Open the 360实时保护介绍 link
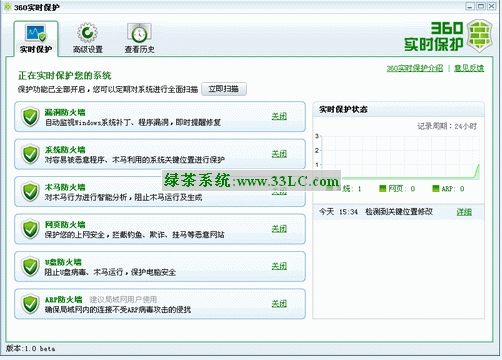502x360 pixels. (415, 68)
